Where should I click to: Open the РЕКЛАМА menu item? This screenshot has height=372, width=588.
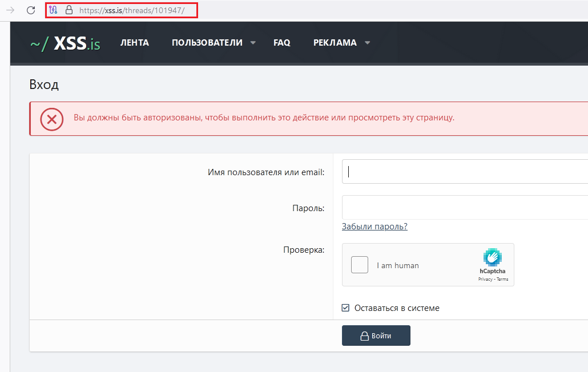pos(335,43)
